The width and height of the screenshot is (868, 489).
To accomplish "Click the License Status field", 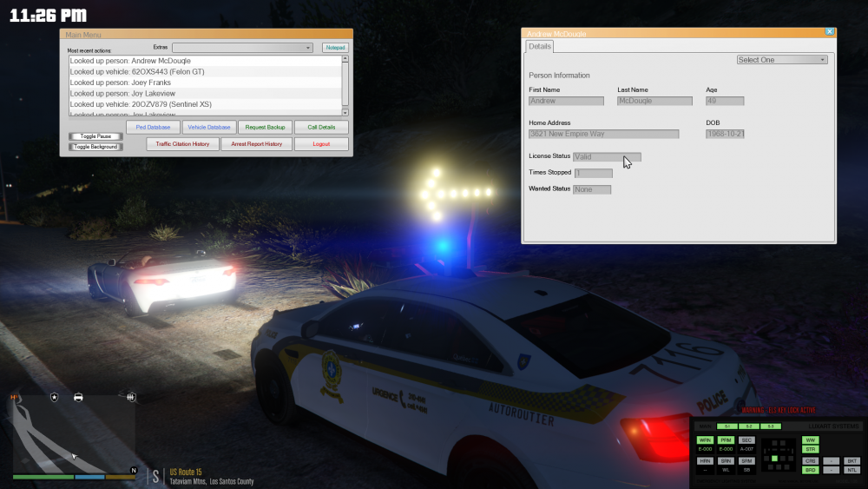I will (x=607, y=156).
